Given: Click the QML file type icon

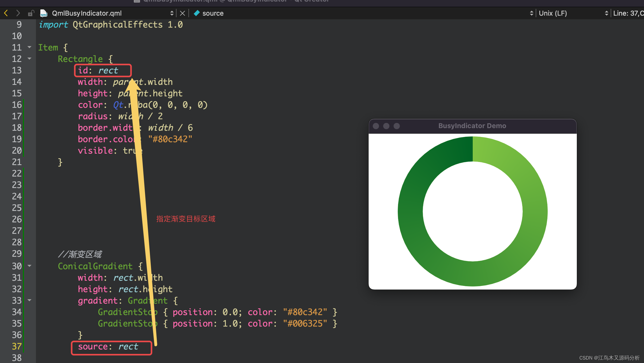Looking at the screenshot, I should (x=43, y=13).
